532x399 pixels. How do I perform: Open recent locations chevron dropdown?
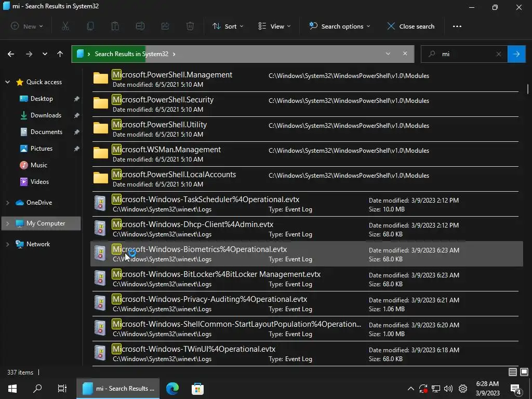pyautogui.click(x=45, y=54)
